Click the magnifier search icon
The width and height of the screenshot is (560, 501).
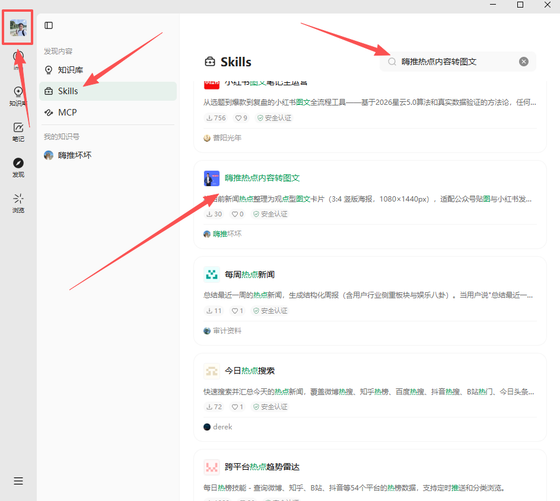[x=392, y=62]
